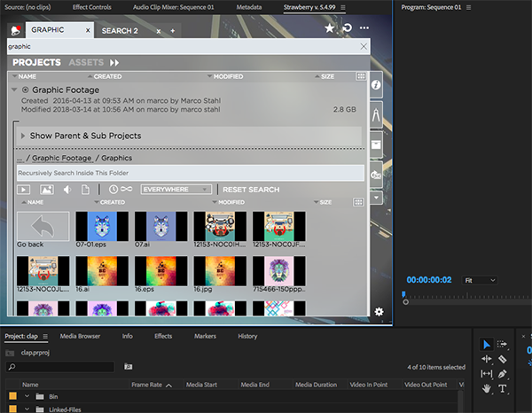Toggle the radio button beside Graphic Footage

(25, 90)
